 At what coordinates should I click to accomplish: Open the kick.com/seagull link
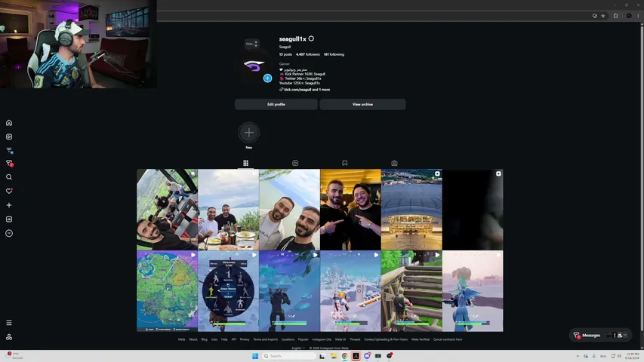pos(305,90)
